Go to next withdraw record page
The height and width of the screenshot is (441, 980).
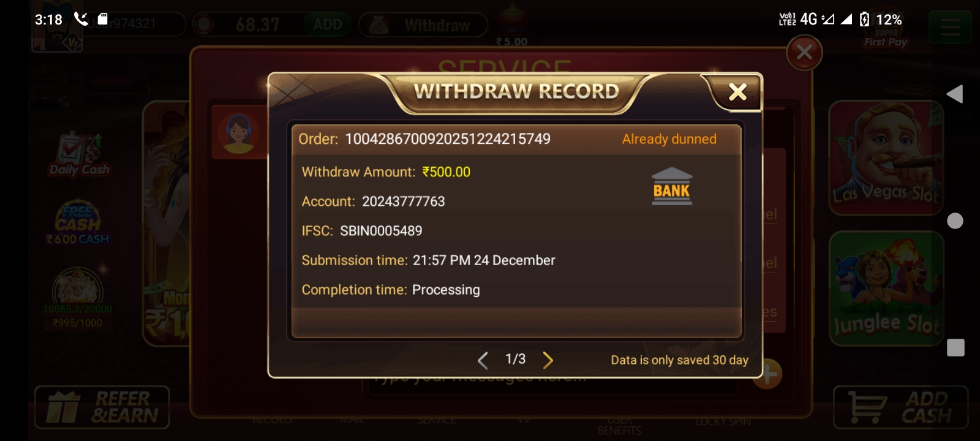548,360
